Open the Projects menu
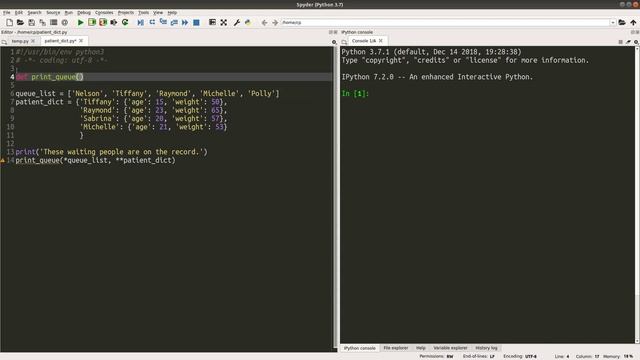This screenshot has width=640, height=360. [126, 13]
